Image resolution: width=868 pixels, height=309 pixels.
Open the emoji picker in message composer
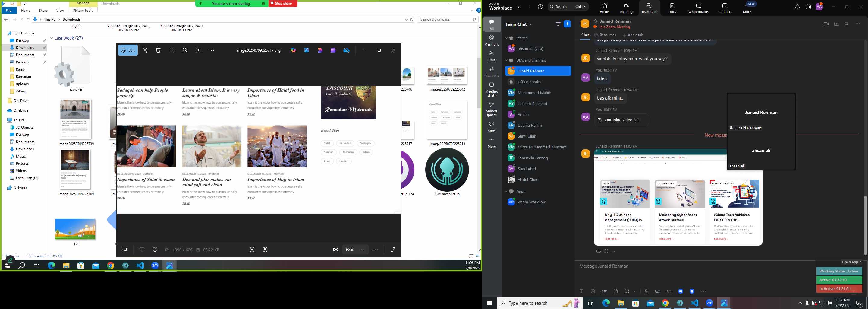593,291
